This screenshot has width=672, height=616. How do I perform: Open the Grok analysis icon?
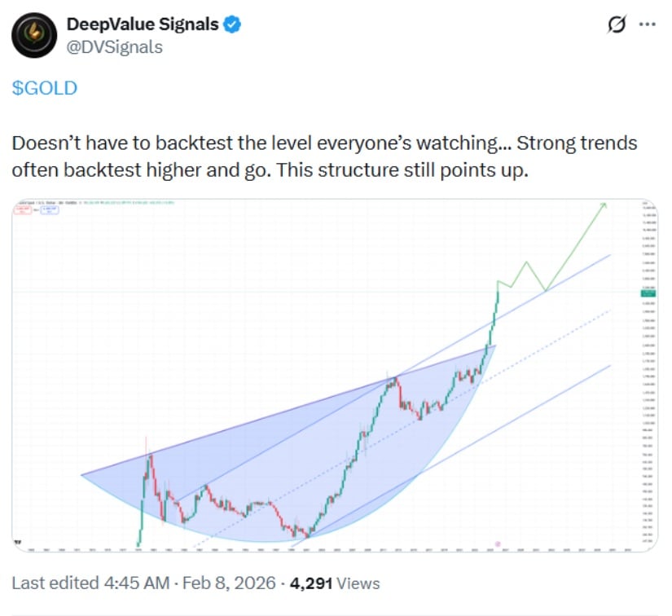616,26
